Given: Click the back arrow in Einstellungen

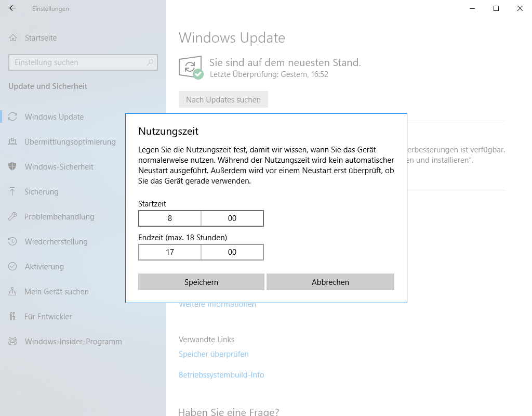Looking at the screenshot, I should (x=12, y=8).
